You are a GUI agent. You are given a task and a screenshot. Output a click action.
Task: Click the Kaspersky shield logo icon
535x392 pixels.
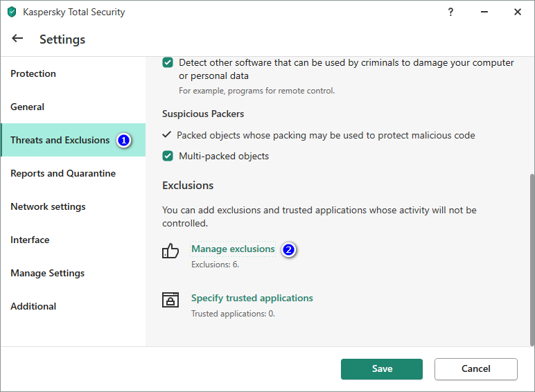(12, 12)
